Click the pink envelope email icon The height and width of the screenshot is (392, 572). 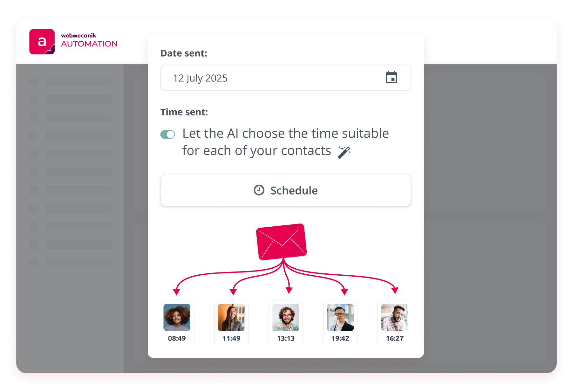tap(281, 242)
